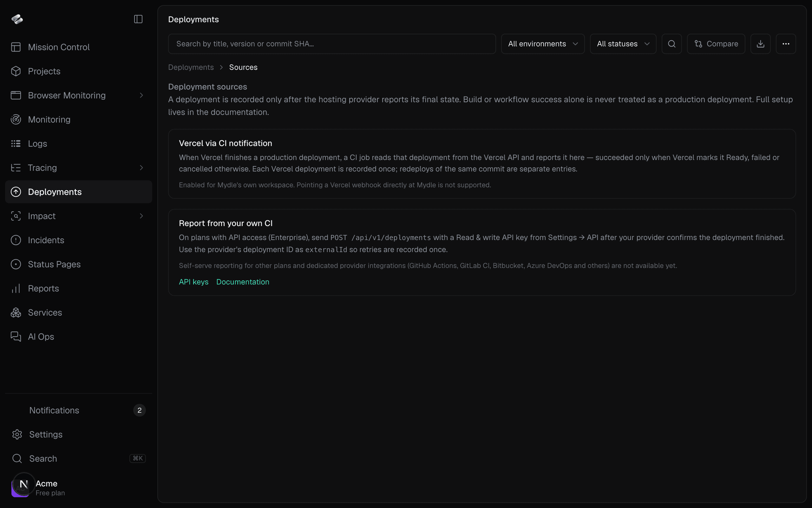Click the Settings gear icon
The image size is (812, 508).
click(17, 434)
